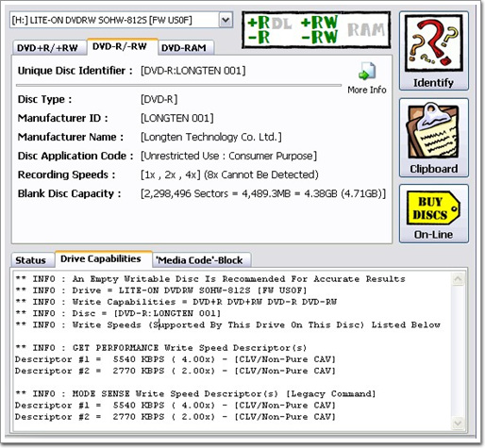This screenshot has width=485, height=448.
Task: Click the scrollbar up arrow in log
Action: [x=458, y=279]
